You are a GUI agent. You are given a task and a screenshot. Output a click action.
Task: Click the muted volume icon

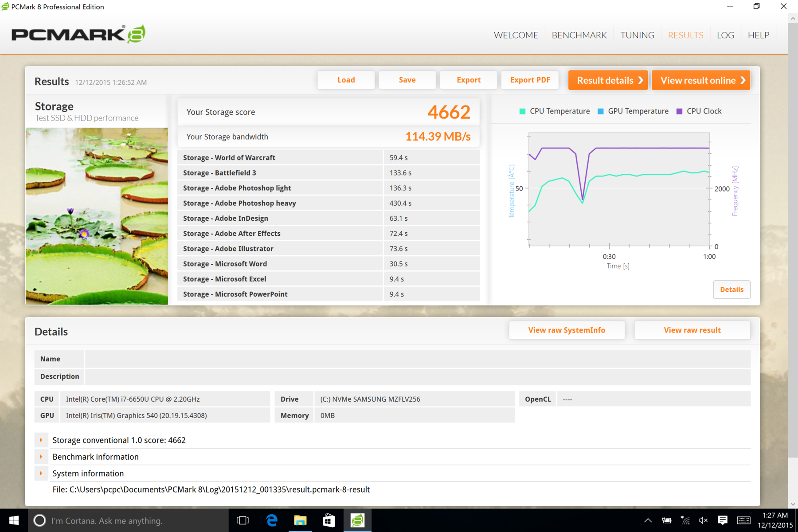[703, 520]
